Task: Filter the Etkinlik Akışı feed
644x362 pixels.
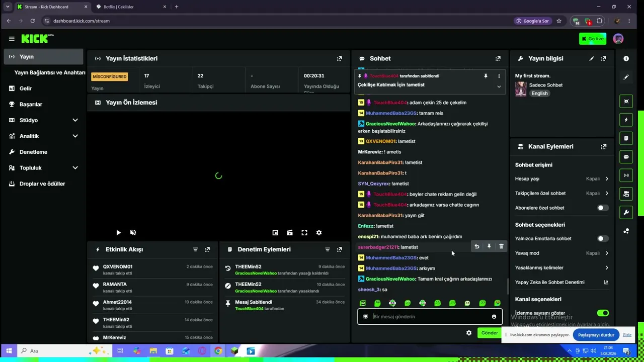Action: click(195, 249)
